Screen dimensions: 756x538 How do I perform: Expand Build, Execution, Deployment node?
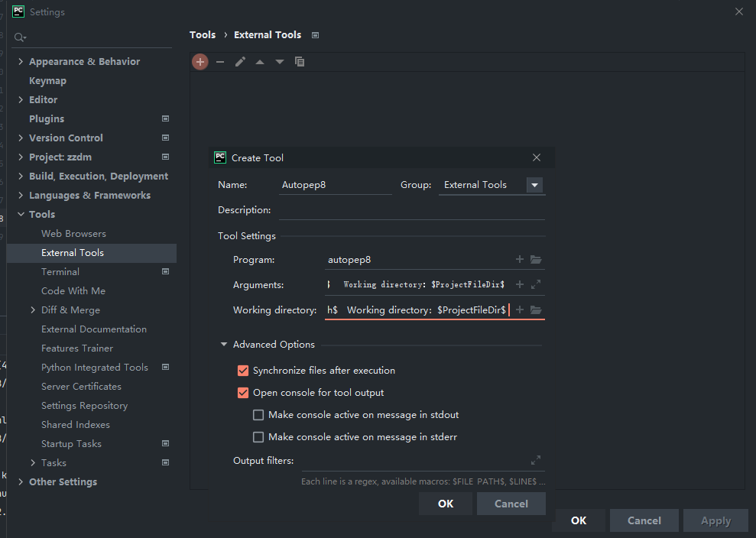click(x=21, y=176)
